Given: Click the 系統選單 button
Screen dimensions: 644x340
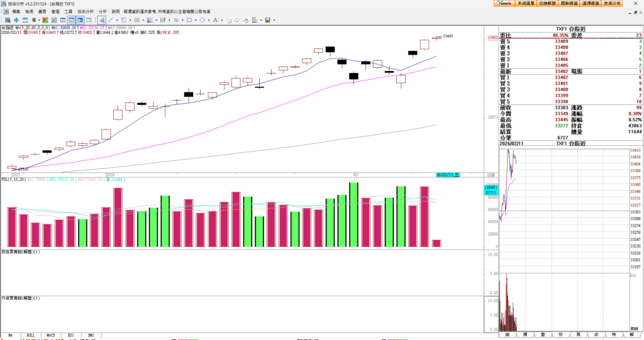Looking at the screenshot, I should tap(526, 3).
